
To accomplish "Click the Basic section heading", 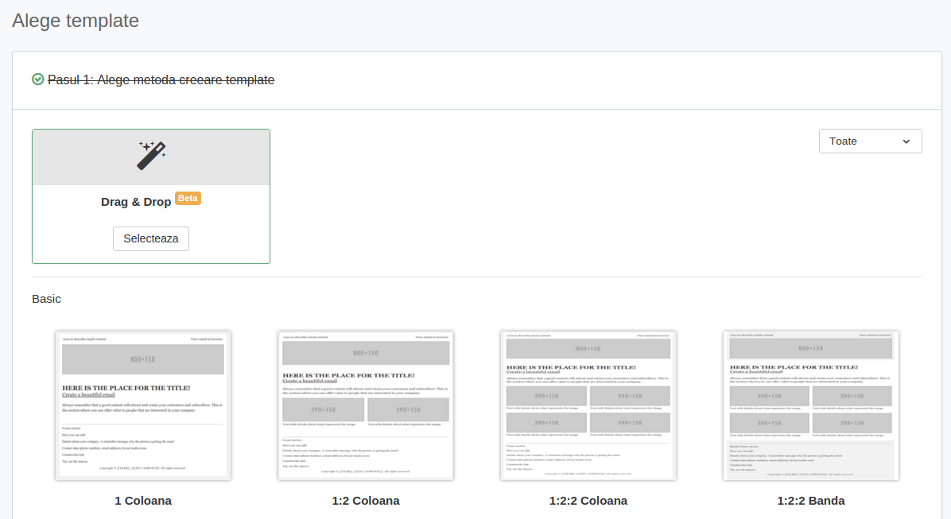I will (47, 299).
